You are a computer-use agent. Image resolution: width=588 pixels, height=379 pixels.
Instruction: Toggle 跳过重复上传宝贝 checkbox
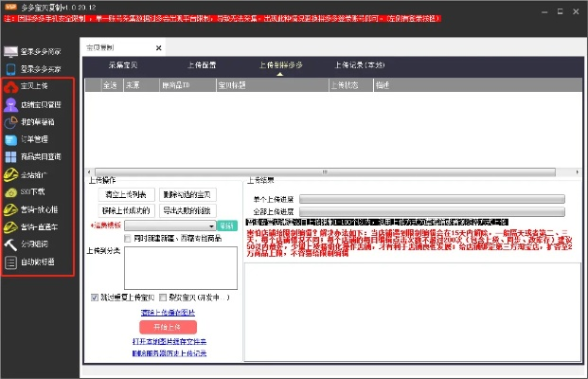[94, 297]
